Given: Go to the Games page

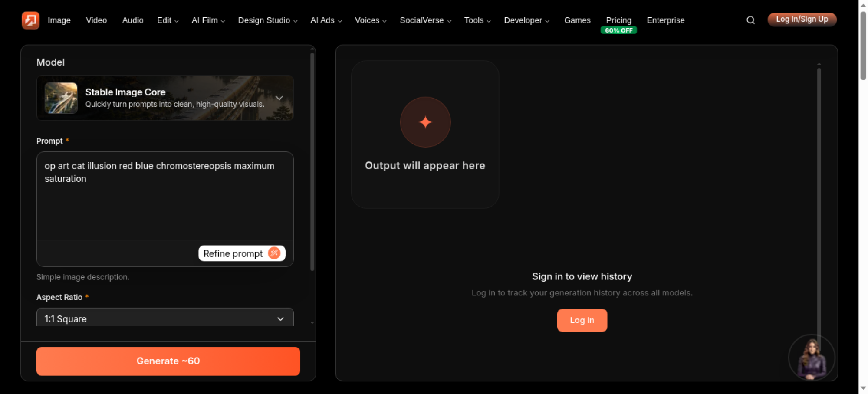Looking at the screenshot, I should pyautogui.click(x=577, y=20).
